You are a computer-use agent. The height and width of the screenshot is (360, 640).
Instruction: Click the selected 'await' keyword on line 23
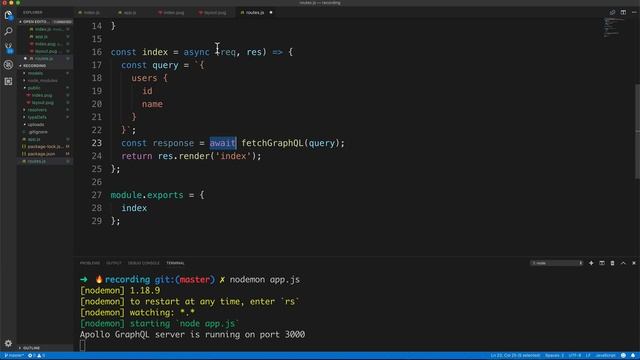(x=223, y=143)
